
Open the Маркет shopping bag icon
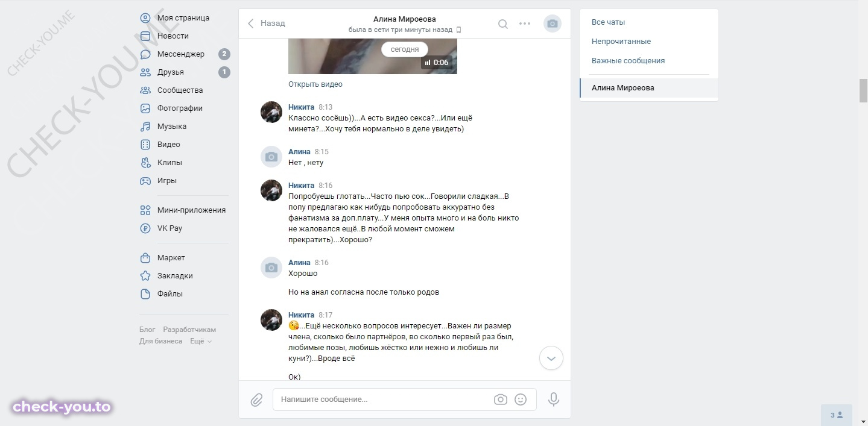pyautogui.click(x=145, y=258)
